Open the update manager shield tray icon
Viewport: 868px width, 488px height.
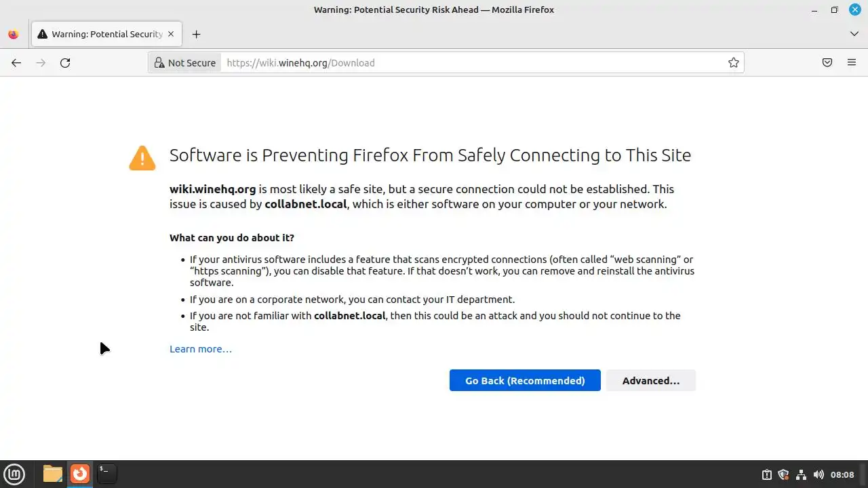click(x=783, y=474)
